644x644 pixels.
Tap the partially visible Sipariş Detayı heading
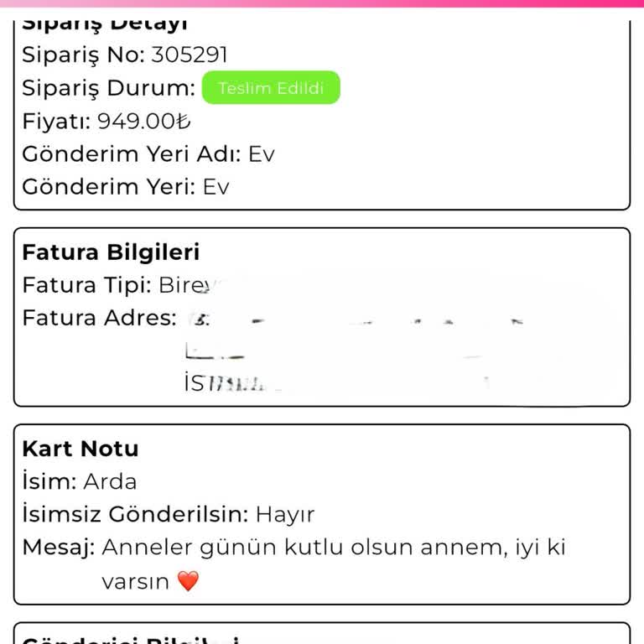tap(105, 24)
